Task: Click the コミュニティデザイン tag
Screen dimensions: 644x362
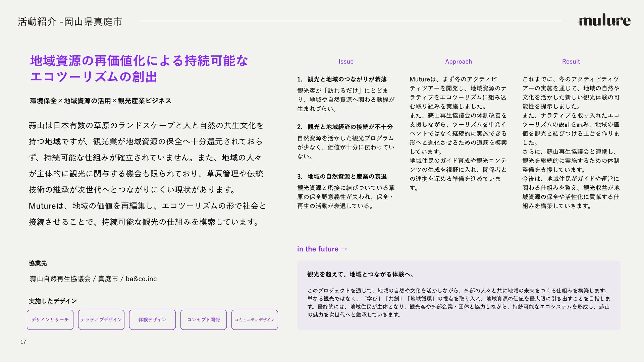Action: point(255,320)
